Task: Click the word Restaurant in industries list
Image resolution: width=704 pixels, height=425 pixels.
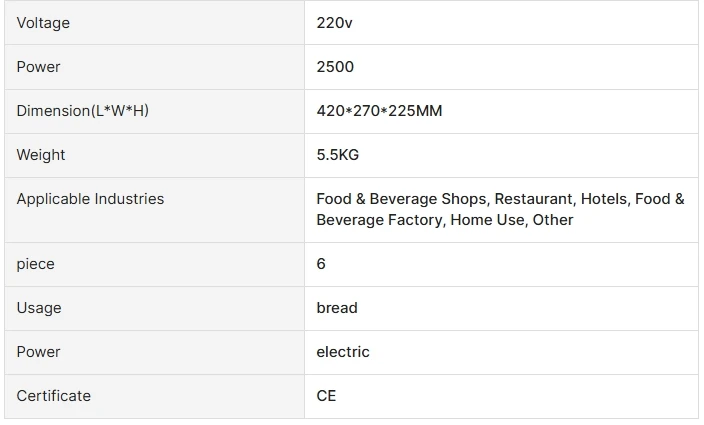Action: point(533,199)
